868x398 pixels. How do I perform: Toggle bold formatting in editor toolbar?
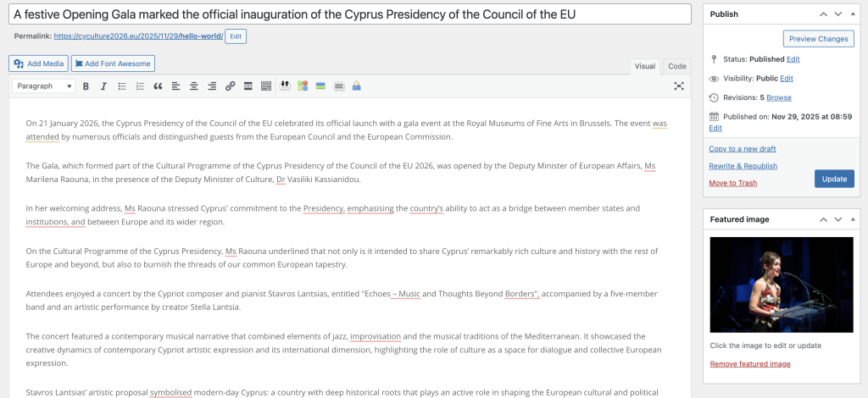point(86,86)
